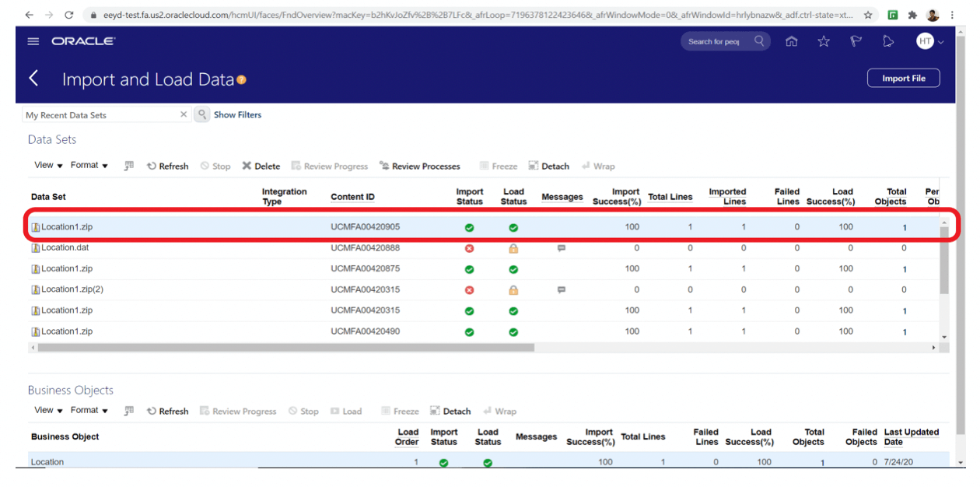Click Query By Example icon in Data Sets toolbar
Viewport: 980px width, 487px height.
[129, 166]
